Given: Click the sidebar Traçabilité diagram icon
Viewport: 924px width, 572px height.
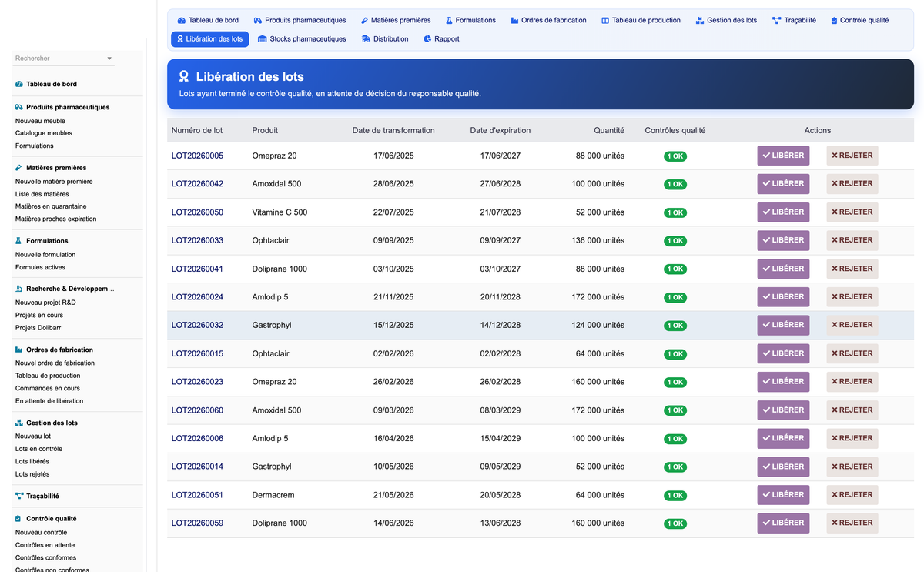Looking at the screenshot, I should [19, 496].
